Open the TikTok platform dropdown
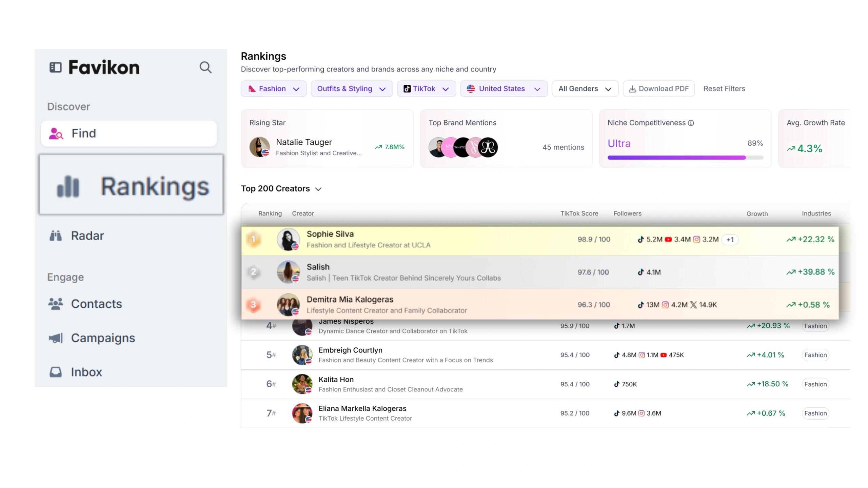The width and height of the screenshot is (868, 488). 426,89
